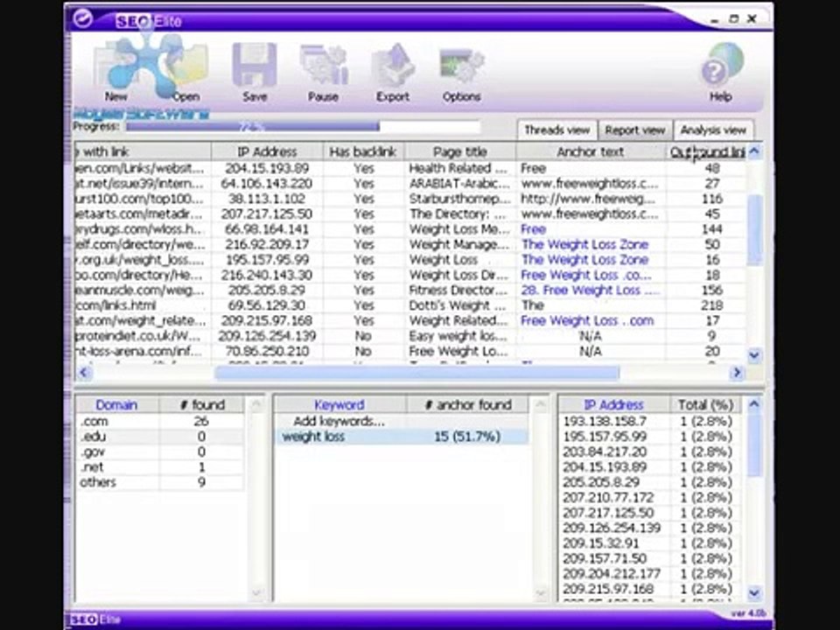
Task: Select table cell with IP 38.113.1.102
Action: point(267,199)
